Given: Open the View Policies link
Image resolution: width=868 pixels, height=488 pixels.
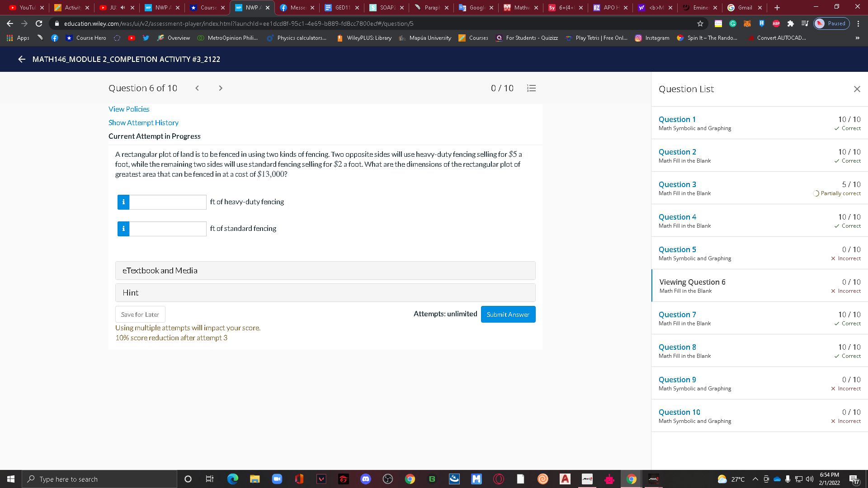Looking at the screenshot, I should tap(129, 109).
